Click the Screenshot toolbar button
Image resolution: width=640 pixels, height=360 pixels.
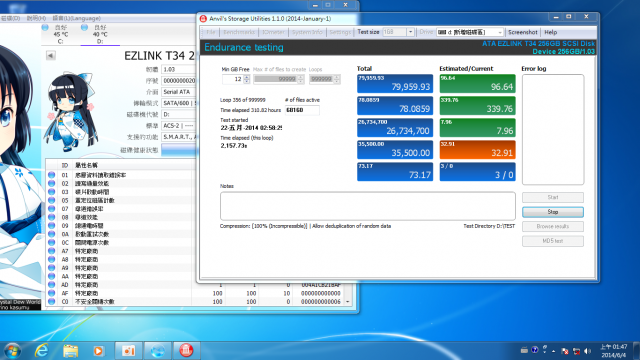tap(522, 32)
